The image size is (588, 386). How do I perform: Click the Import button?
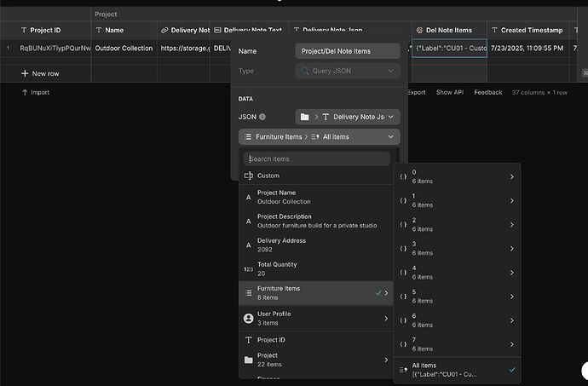(x=36, y=92)
